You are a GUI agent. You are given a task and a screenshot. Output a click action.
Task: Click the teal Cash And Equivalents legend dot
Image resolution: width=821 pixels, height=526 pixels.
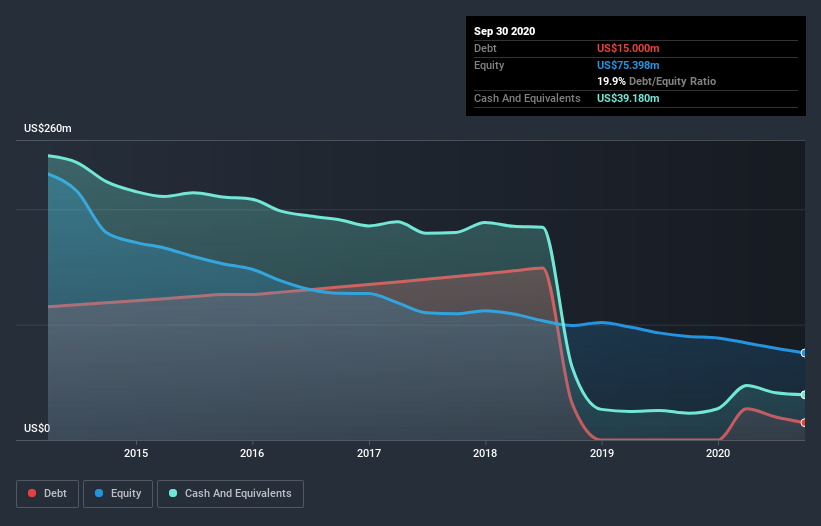(x=173, y=493)
